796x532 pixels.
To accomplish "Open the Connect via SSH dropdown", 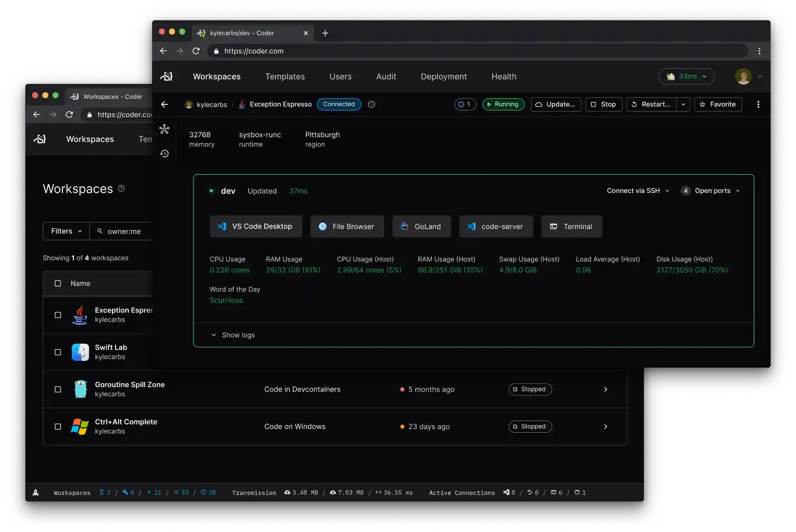I will 637,191.
